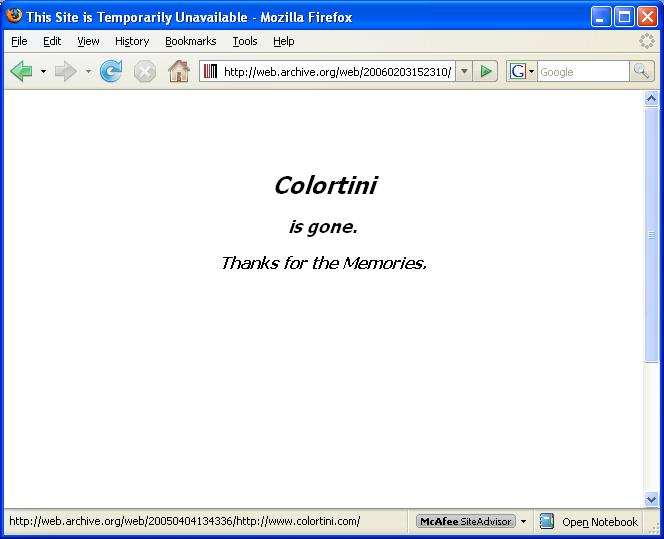Click the Stop loading icon
Image resolution: width=664 pixels, height=539 pixels.
tap(145, 71)
